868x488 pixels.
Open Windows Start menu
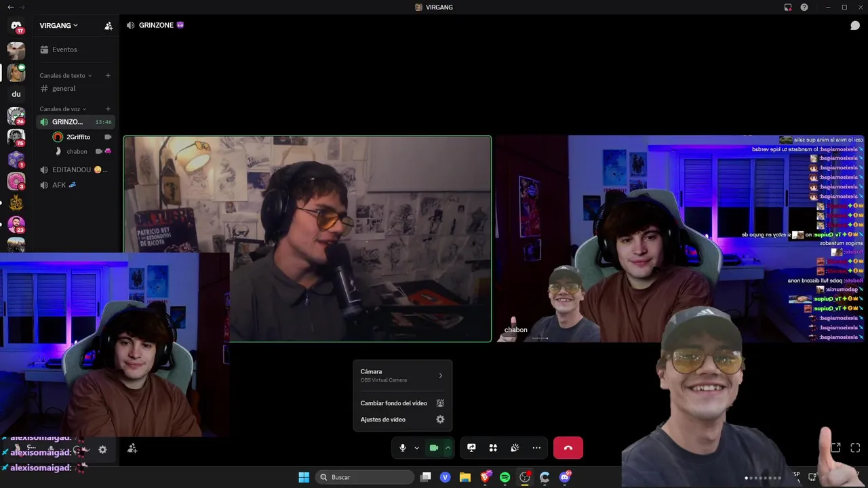click(304, 477)
